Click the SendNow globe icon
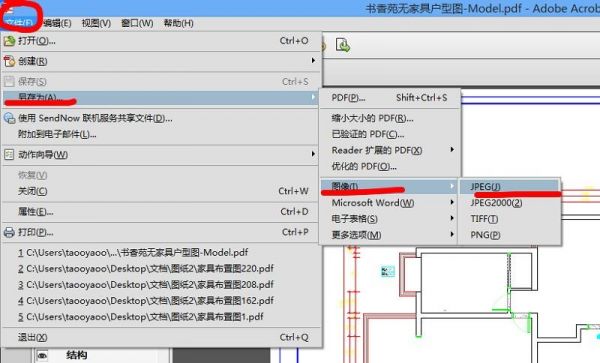Screen dimensions: 600x363 tap(9, 118)
